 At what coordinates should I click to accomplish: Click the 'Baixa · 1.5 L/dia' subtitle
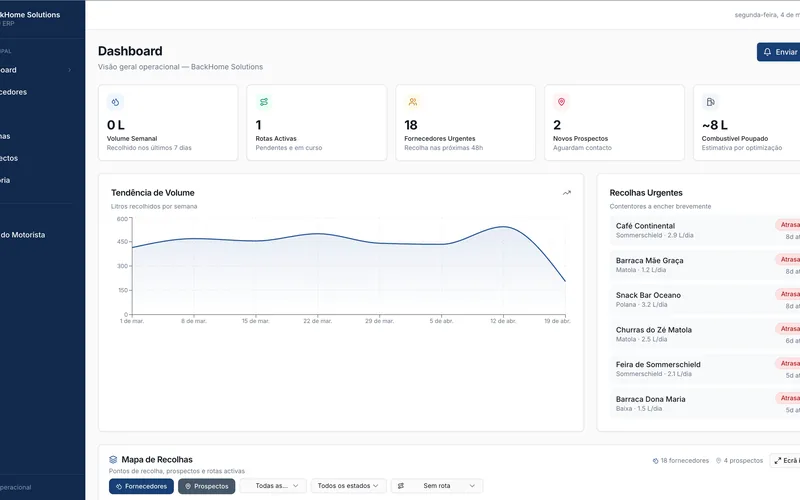click(x=639, y=409)
